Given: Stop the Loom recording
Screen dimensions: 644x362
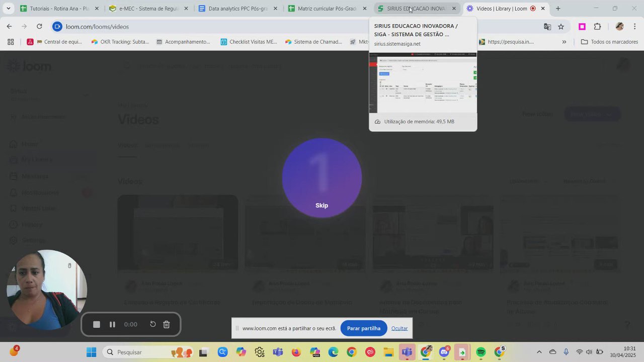Looking at the screenshot, I should [97, 324].
